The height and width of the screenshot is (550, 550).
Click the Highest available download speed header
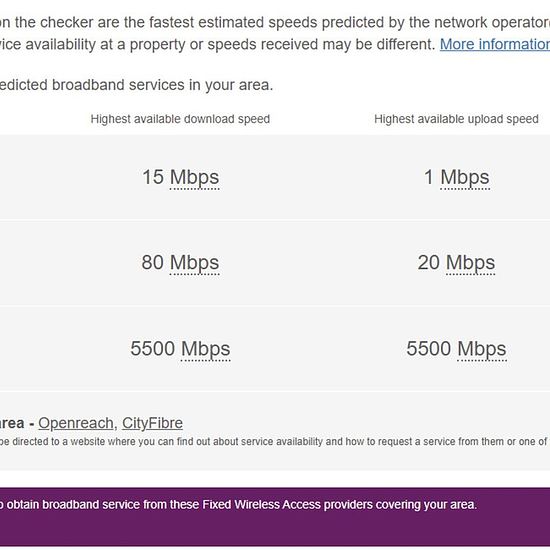pyautogui.click(x=180, y=119)
